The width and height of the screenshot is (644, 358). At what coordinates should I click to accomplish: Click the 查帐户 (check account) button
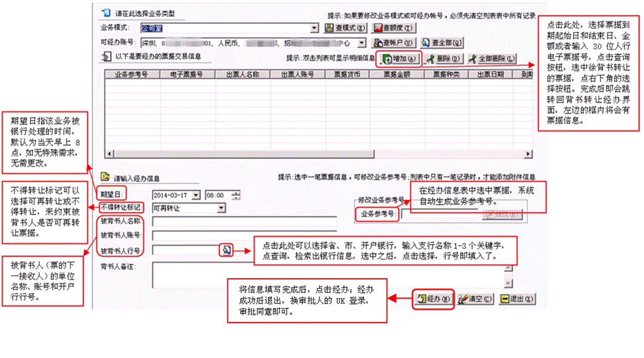coord(393,43)
